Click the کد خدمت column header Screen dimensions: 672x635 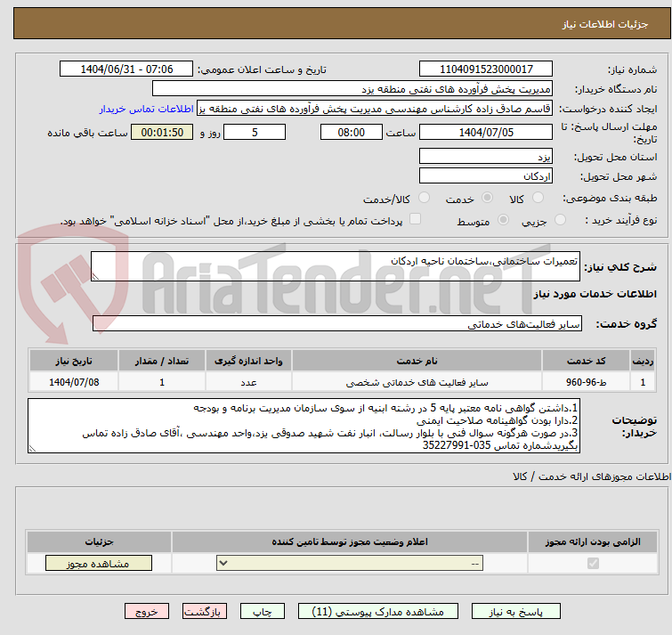(586, 361)
